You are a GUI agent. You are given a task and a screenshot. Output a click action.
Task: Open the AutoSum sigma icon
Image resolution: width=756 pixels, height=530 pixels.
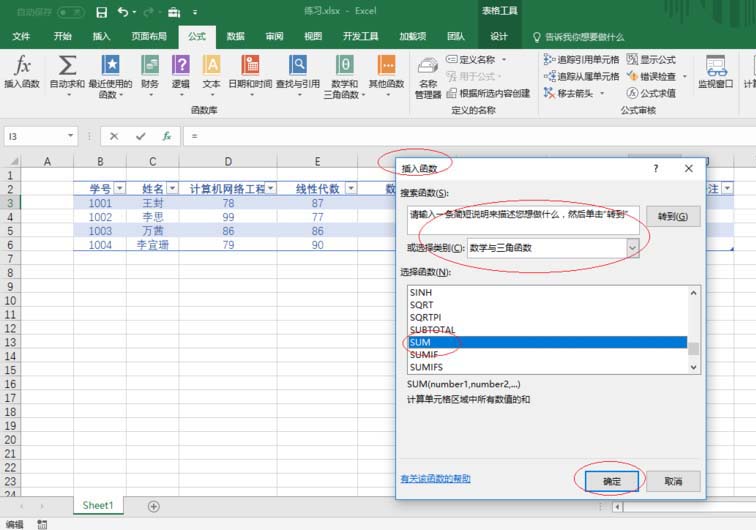[68, 66]
